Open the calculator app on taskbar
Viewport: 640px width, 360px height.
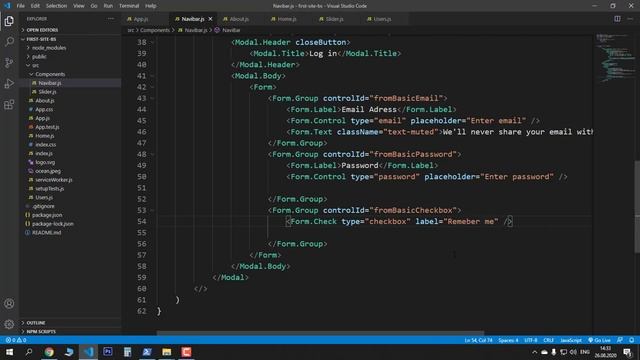click(127, 352)
